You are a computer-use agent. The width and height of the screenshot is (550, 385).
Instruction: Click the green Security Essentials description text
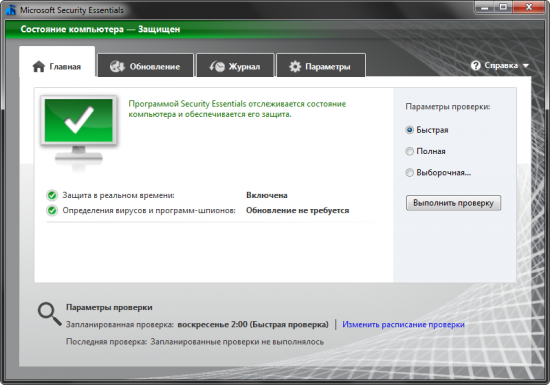pyautogui.click(x=237, y=109)
